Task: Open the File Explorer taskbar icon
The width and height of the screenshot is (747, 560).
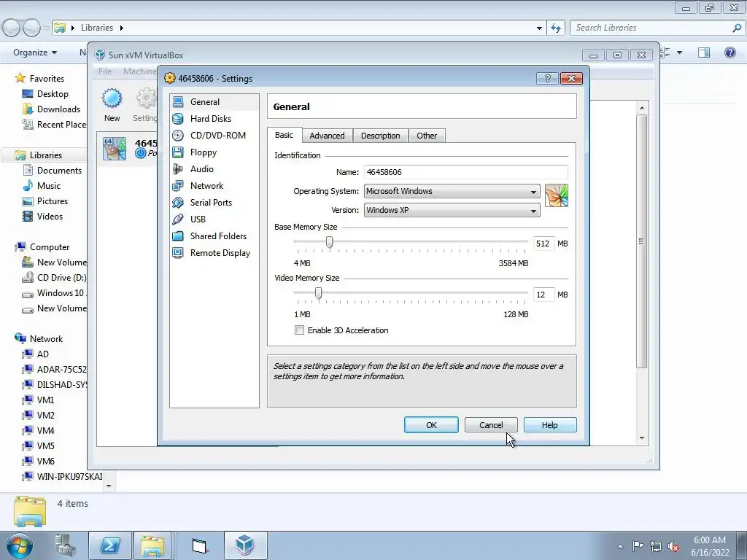Action: point(152,545)
